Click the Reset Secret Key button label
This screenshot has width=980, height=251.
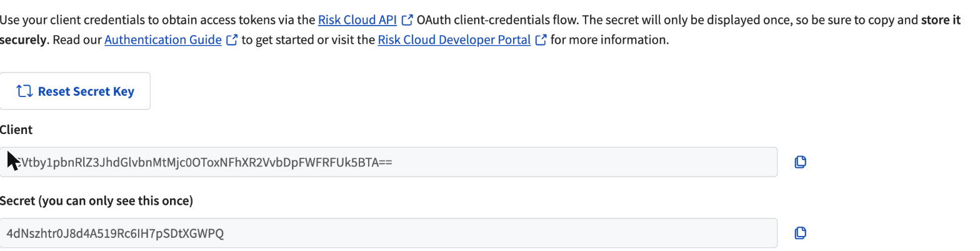coord(86,91)
